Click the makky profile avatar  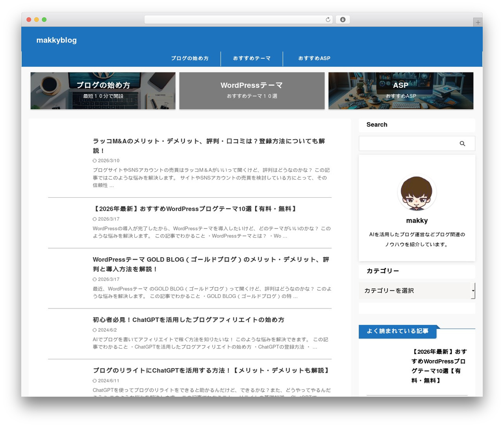[x=417, y=193]
